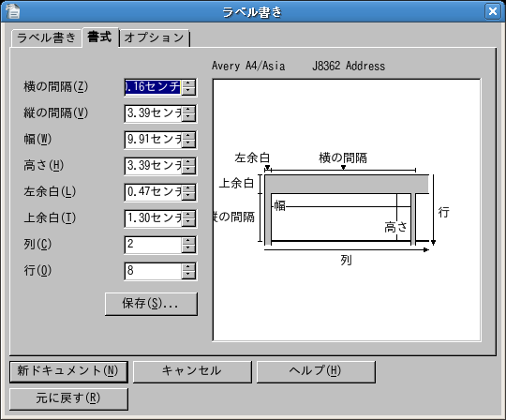Click the 縦の間隔(V) input field
506x420 pixels.
point(153,113)
